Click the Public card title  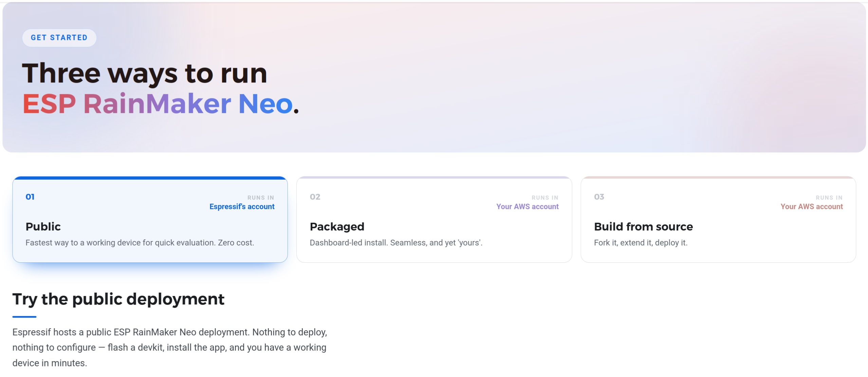(43, 226)
